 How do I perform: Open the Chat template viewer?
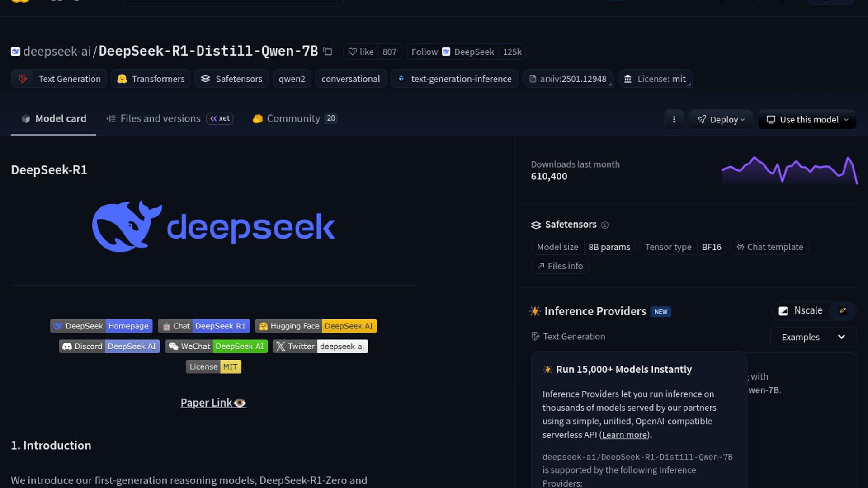pyautogui.click(x=770, y=247)
